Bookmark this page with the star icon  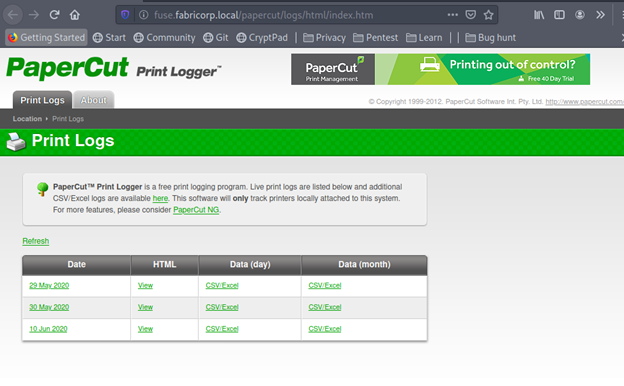(x=489, y=15)
